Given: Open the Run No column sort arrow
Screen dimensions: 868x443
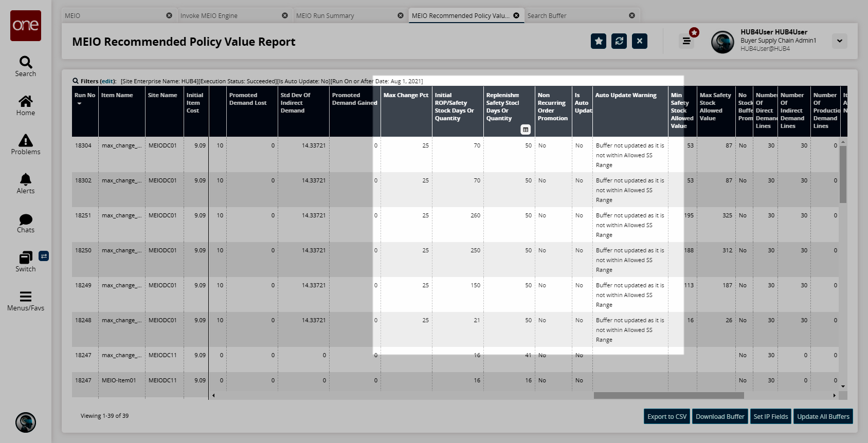Looking at the screenshot, I should [79, 104].
